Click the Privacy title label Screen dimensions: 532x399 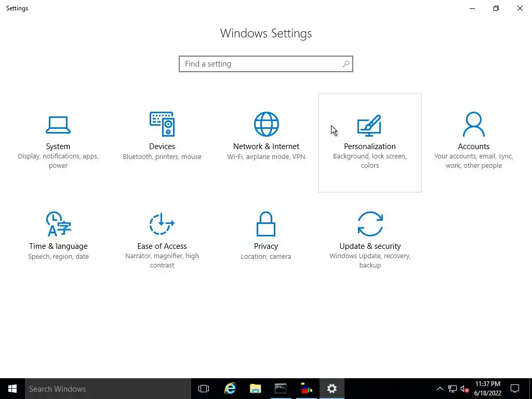(266, 246)
